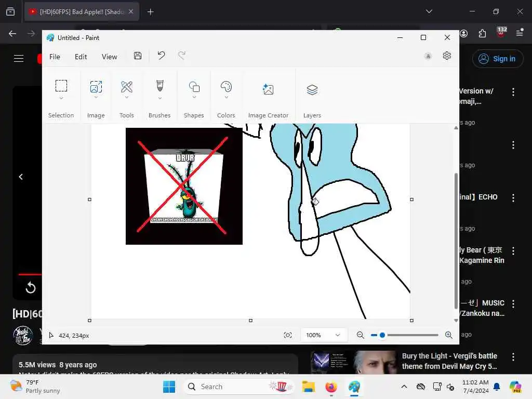Open Bury the Light video link
Viewport: 532px width, 399px height.
(449, 361)
